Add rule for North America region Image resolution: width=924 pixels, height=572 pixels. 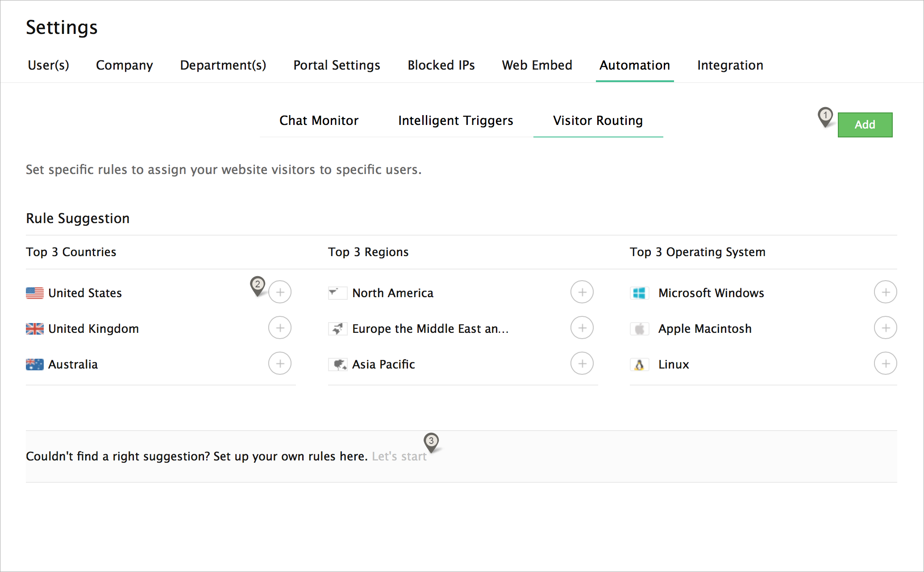coord(582,292)
